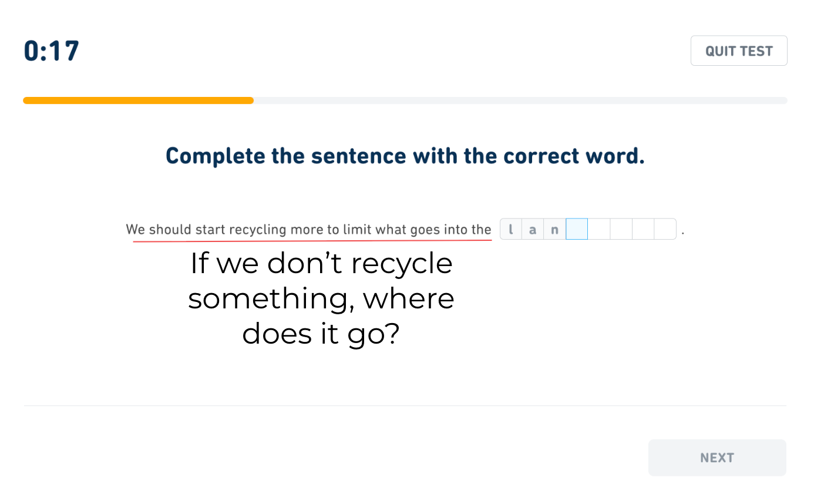Select the letter box containing "n"

click(x=554, y=229)
